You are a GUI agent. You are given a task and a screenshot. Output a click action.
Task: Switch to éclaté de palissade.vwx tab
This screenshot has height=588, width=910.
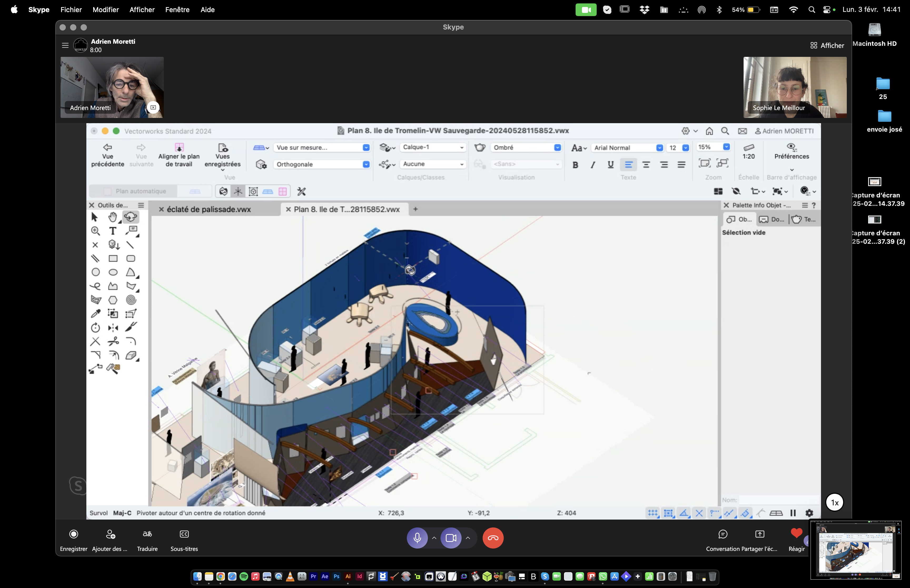click(x=209, y=209)
